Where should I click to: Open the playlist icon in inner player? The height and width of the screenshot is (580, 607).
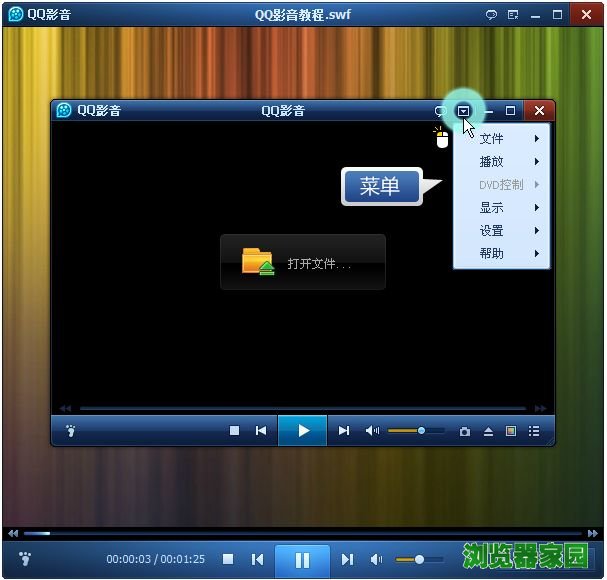(x=534, y=431)
